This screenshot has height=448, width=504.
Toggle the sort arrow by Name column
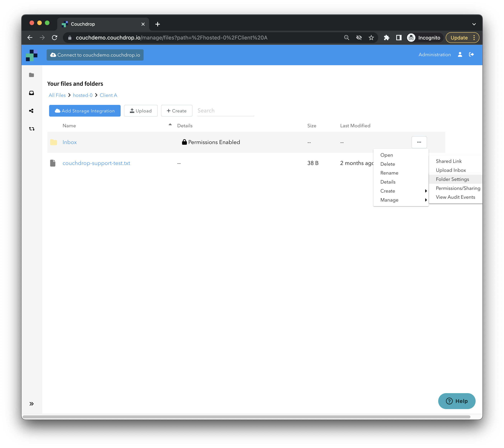coord(170,125)
